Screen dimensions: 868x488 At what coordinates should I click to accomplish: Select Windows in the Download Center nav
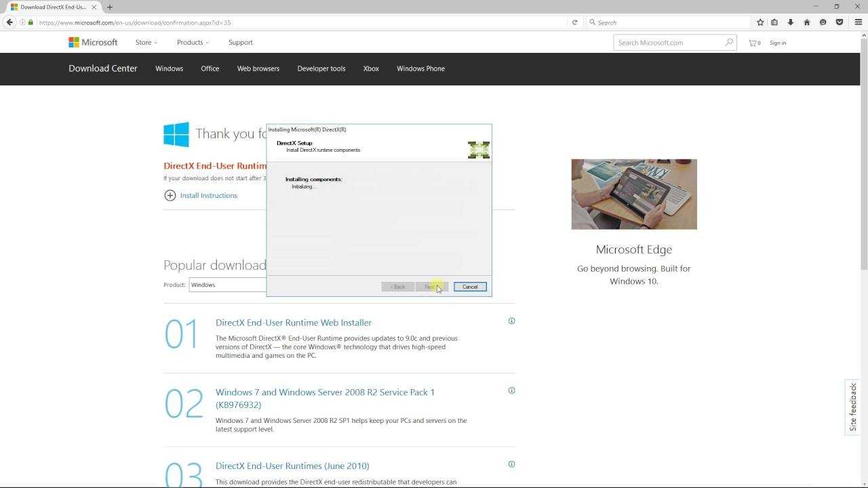coord(169,68)
